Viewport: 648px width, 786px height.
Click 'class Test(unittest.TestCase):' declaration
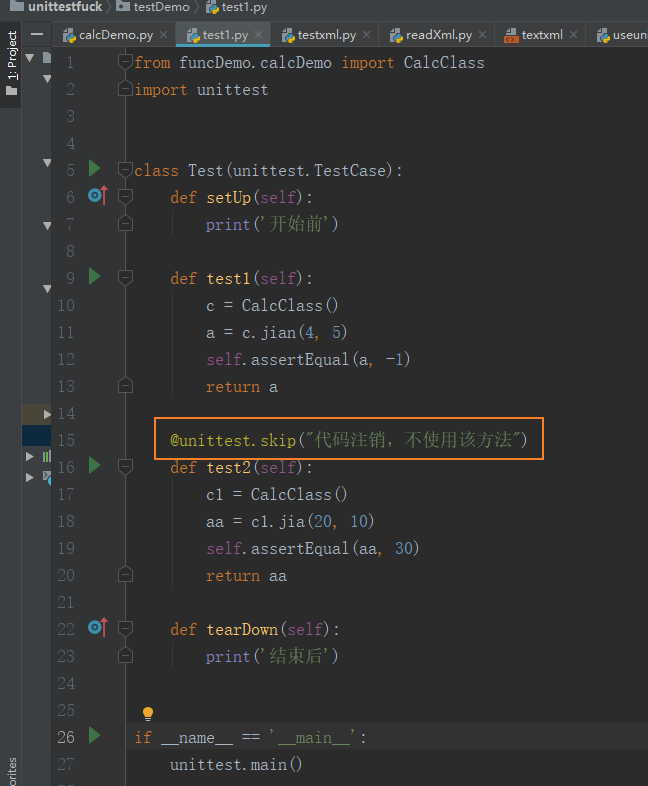point(268,170)
